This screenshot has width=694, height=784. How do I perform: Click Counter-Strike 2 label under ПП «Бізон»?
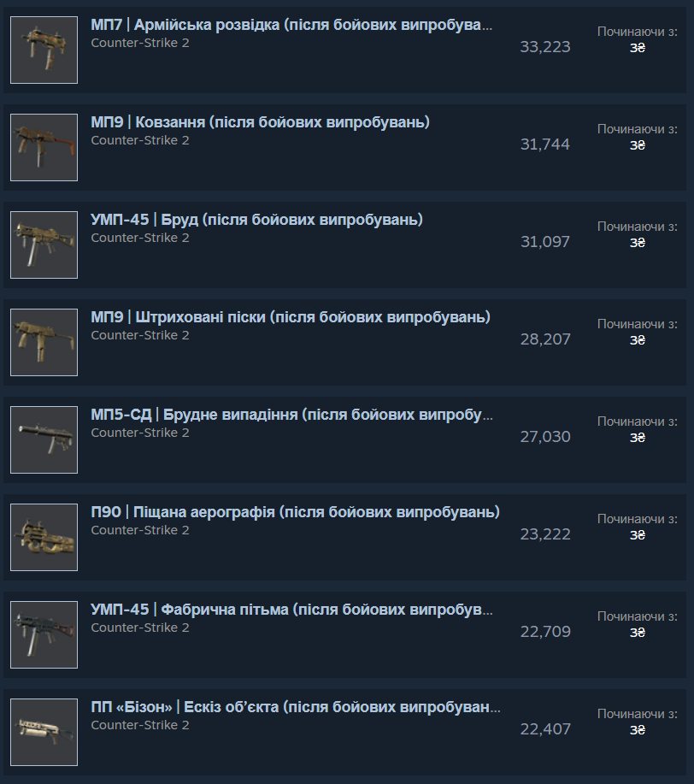140,726
